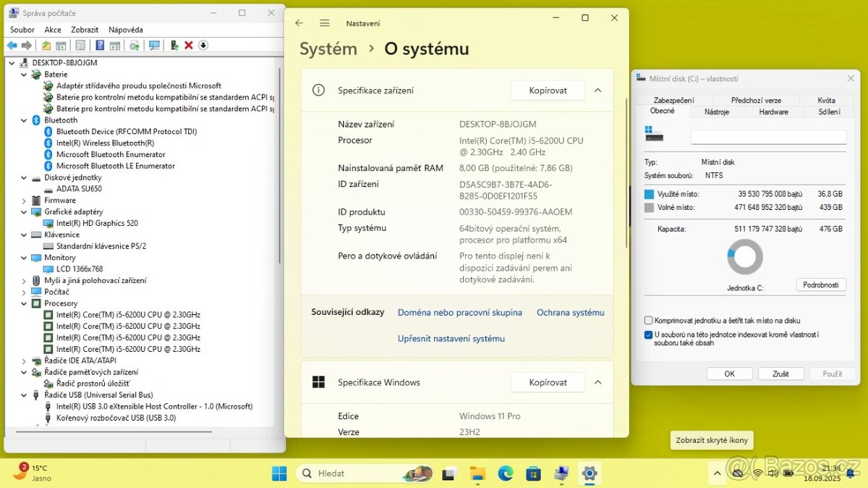The height and width of the screenshot is (488, 868).
Task: Click the Podrobnosti button
Action: (820, 285)
